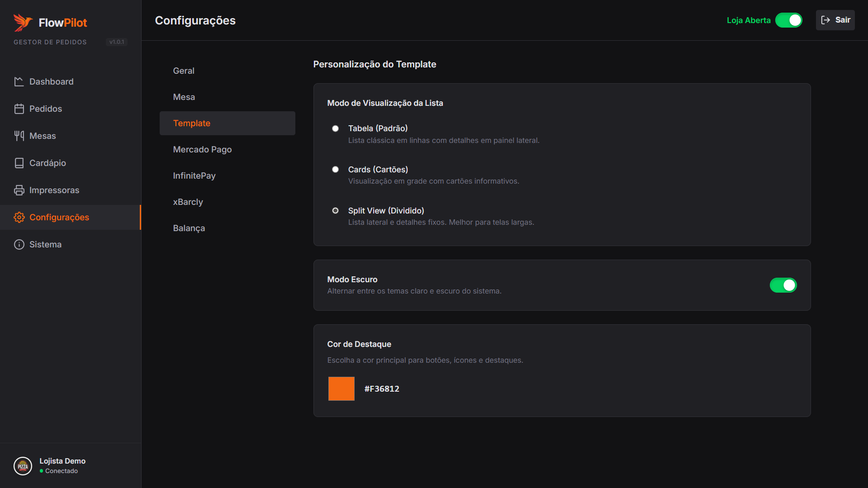This screenshot has width=868, height=488.
Task: Click the Lojista Demo pizza avatar
Action: (x=23, y=466)
